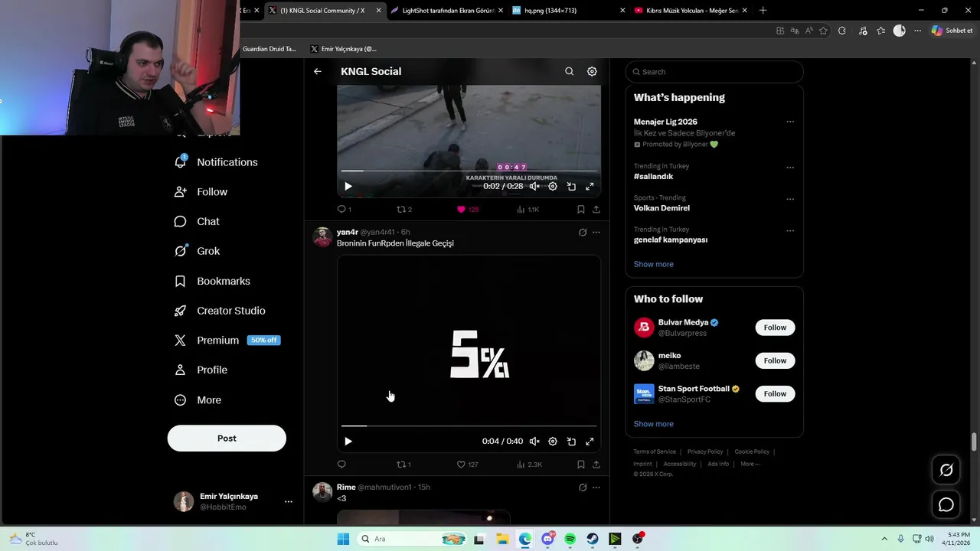Viewport: 980px width, 551px height.
Task: Open floating chat messages button
Action: pos(946,504)
